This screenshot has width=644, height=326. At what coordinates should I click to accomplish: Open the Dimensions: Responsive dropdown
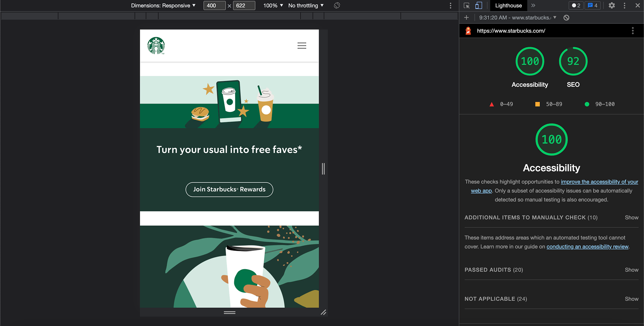(x=163, y=5)
